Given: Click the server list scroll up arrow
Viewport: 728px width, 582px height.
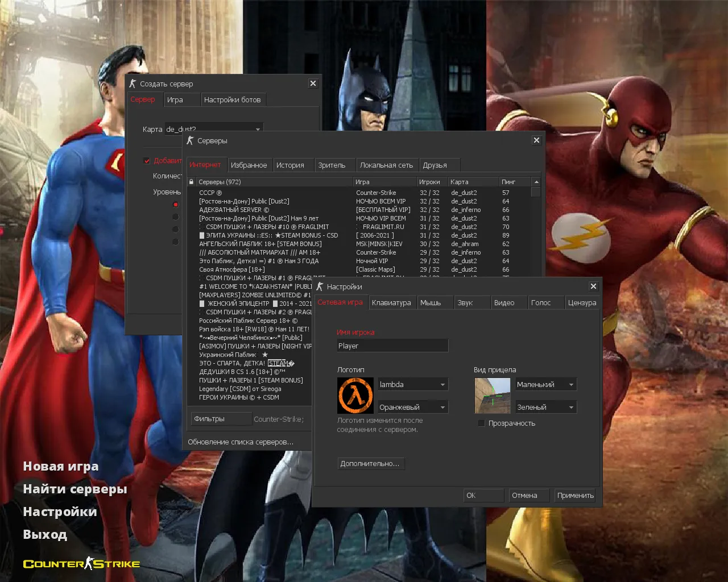Looking at the screenshot, I should click(x=536, y=182).
